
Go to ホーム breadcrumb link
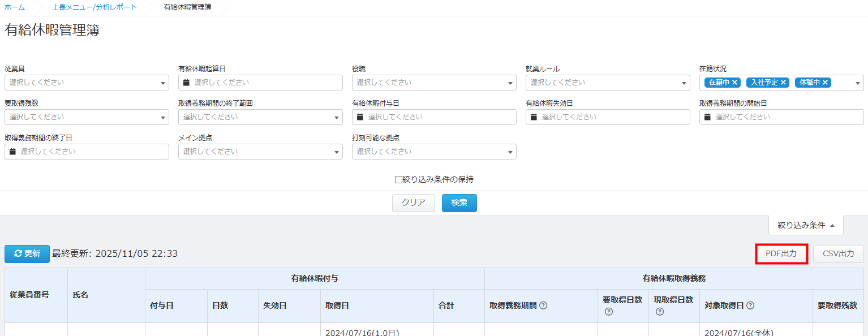(15, 7)
